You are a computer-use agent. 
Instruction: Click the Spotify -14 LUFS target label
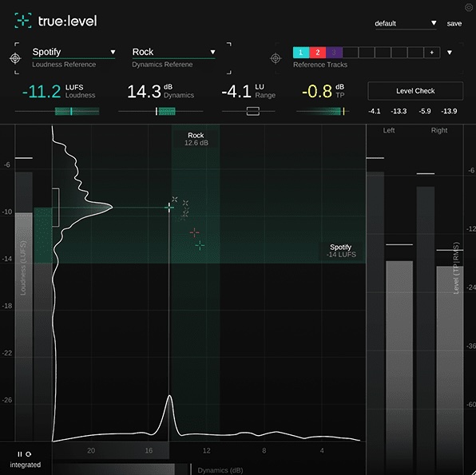[341, 251]
